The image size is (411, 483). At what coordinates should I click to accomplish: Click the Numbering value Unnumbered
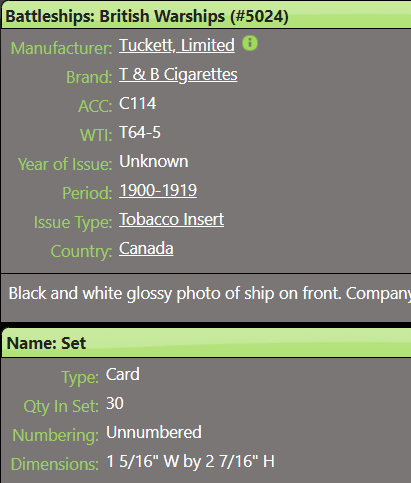154,433
